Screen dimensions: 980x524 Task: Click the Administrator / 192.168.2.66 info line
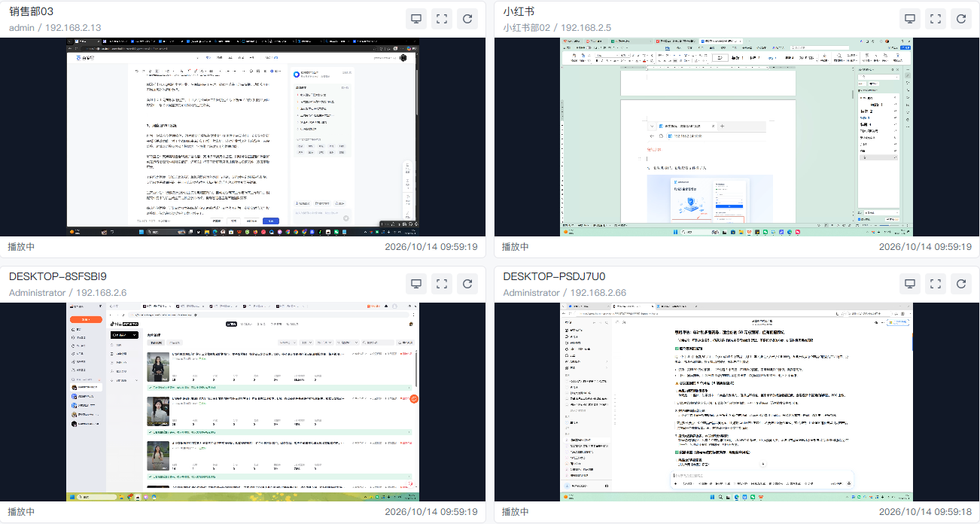point(565,293)
